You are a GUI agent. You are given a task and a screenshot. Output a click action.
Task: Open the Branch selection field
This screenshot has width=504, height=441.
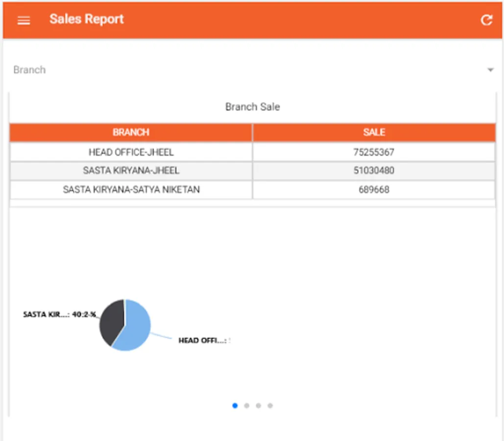245,70
